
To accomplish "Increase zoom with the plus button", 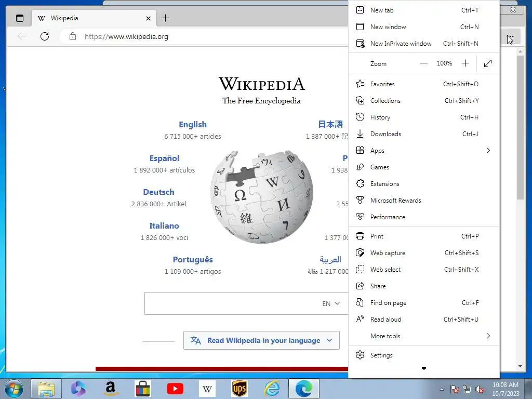I will pyautogui.click(x=465, y=63).
